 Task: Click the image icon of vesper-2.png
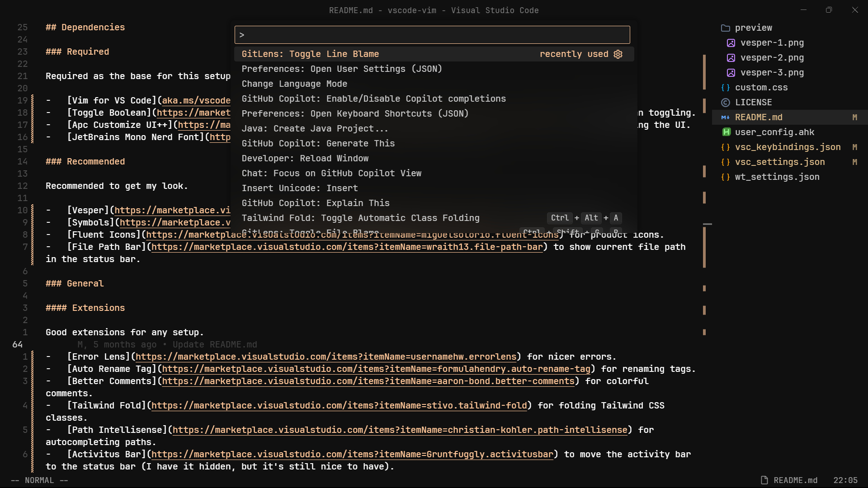point(731,58)
